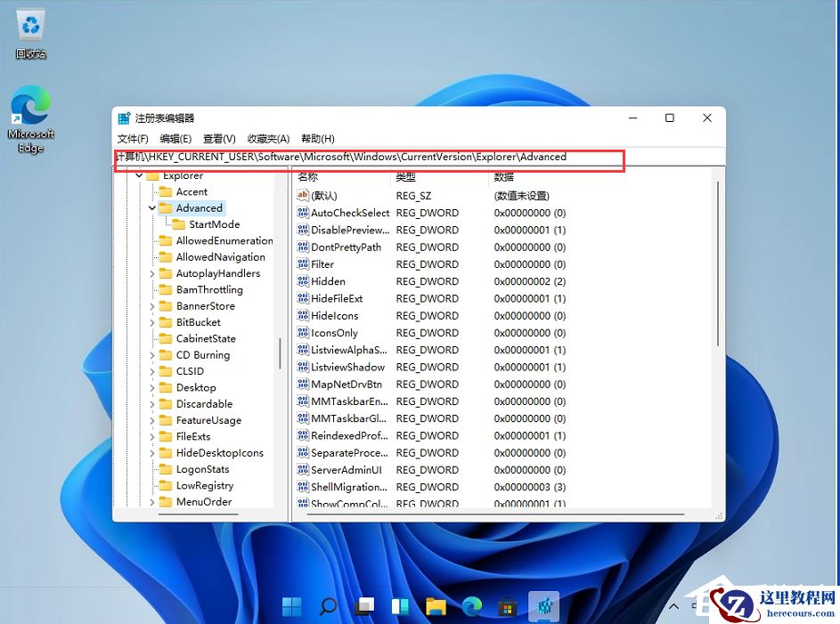Collapse the Explorer key in the tree

pyautogui.click(x=140, y=175)
